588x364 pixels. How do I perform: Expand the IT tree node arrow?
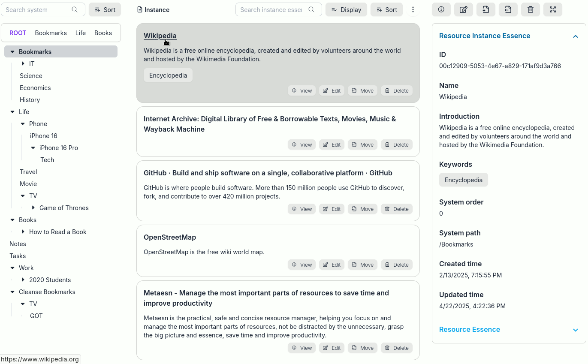23,63
